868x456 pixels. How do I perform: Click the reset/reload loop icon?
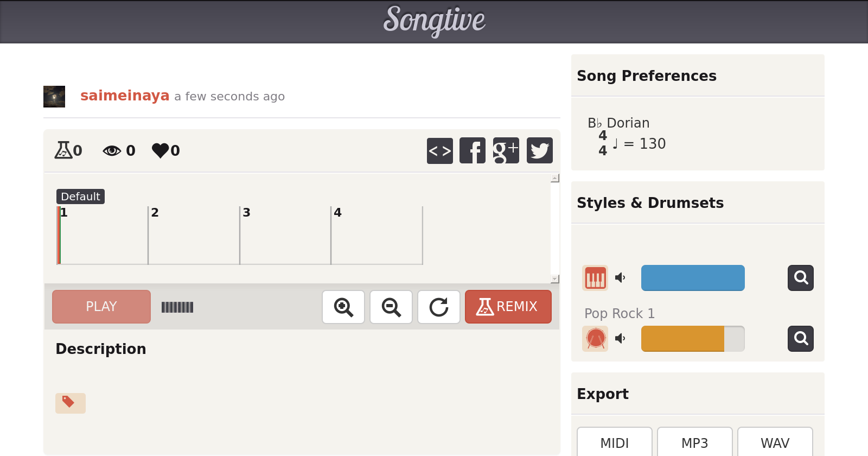coord(439,307)
